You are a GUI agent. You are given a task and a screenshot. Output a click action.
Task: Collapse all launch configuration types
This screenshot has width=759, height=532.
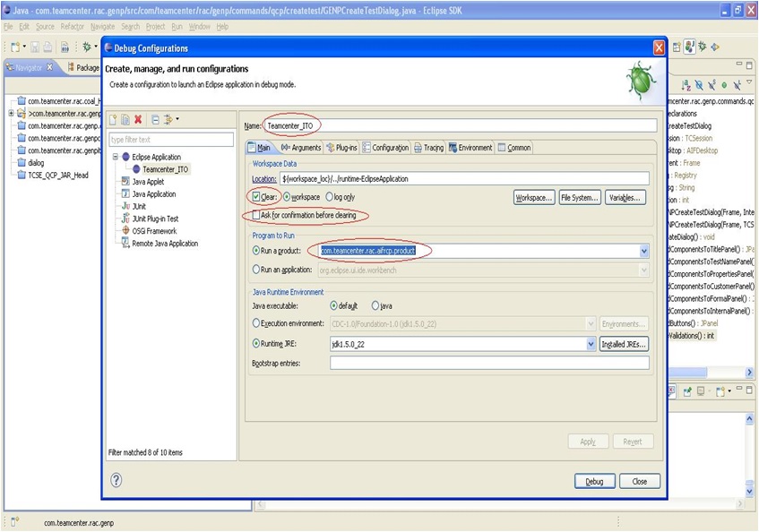point(154,118)
